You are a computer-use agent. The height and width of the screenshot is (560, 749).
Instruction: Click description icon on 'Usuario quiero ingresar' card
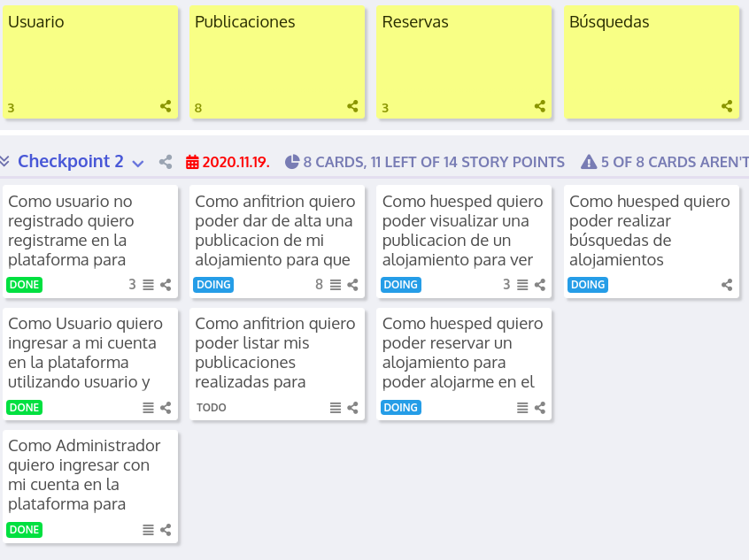(149, 408)
